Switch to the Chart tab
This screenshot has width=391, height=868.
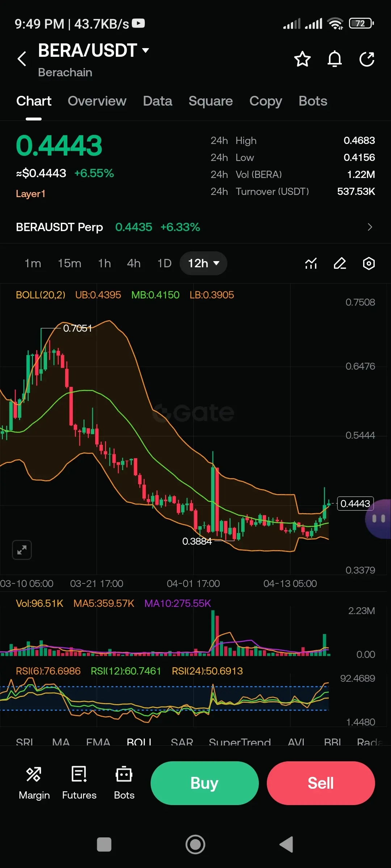(x=34, y=101)
